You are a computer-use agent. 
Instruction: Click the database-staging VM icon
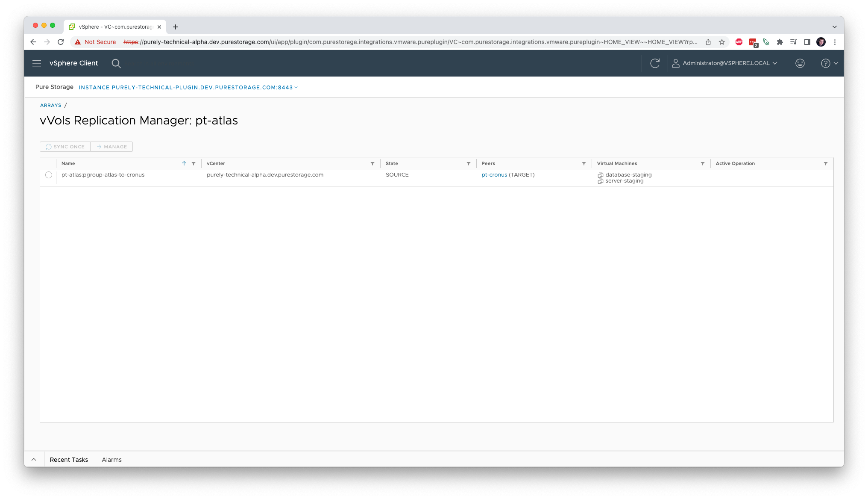click(x=600, y=174)
